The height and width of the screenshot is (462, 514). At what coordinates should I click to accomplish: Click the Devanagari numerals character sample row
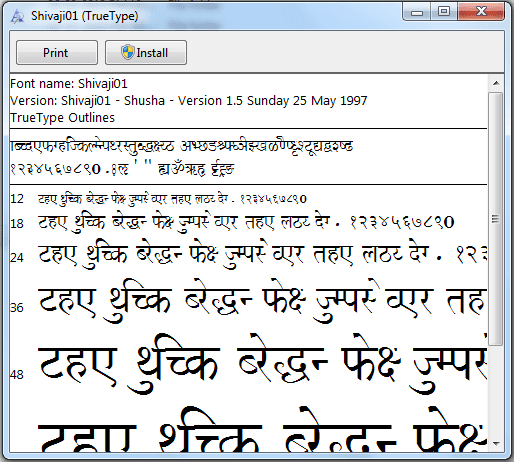coord(122,169)
